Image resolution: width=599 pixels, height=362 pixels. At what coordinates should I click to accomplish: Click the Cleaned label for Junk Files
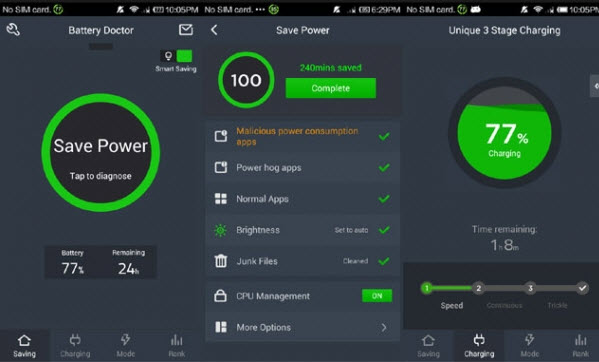355,261
